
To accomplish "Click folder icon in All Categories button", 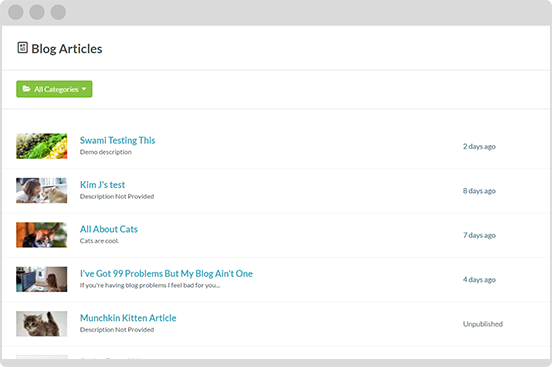I will [x=26, y=89].
